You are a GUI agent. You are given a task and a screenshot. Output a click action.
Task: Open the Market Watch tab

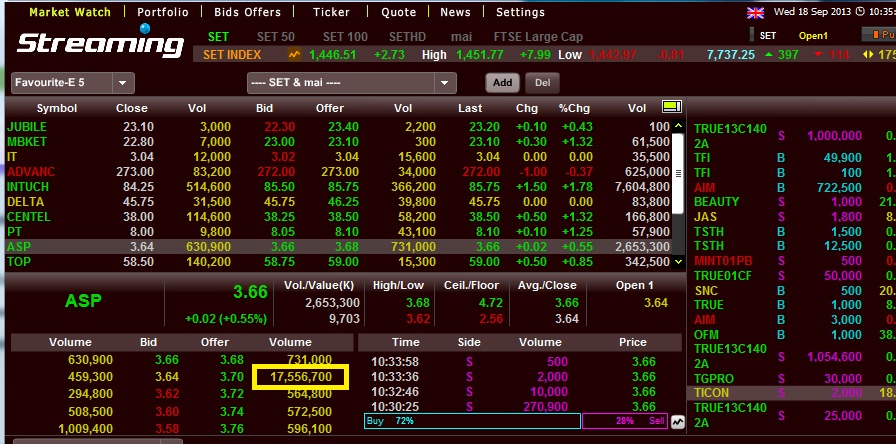pyautogui.click(x=70, y=12)
